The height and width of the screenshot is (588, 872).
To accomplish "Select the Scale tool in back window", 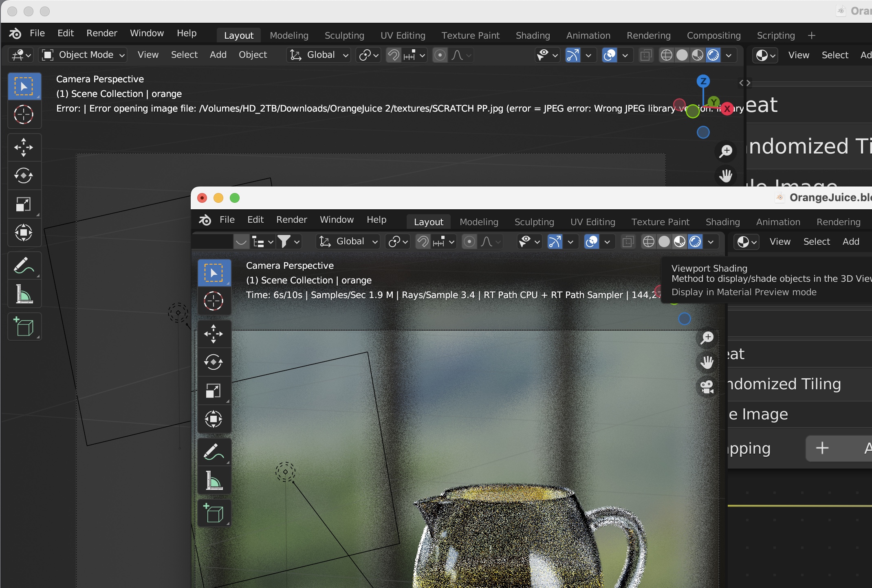I will click(x=24, y=204).
